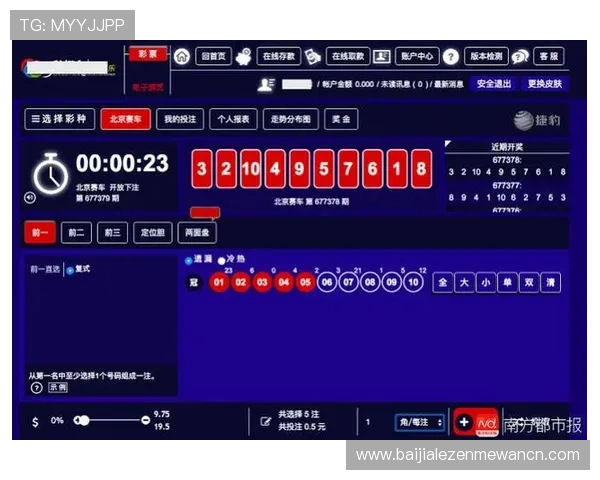This screenshot has width=600, height=480.
Task: Click the 全 select-all numbers button
Action: click(x=443, y=283)
